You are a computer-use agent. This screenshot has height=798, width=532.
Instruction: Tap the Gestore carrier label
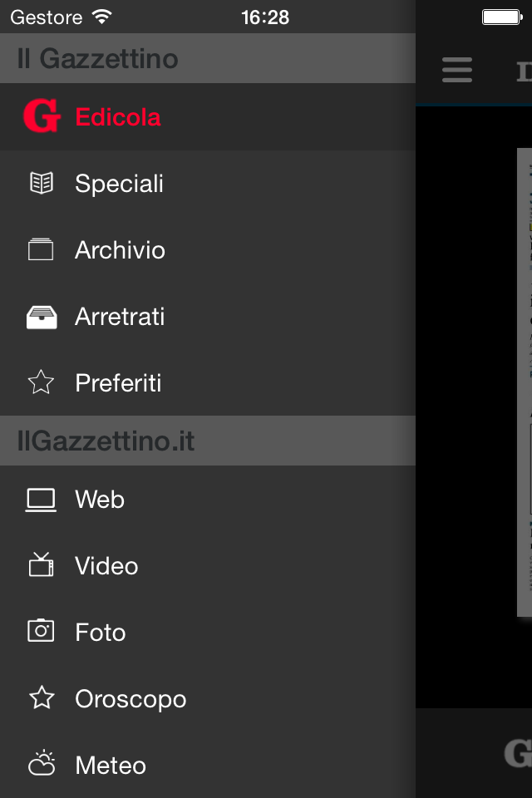click(47, 17)
